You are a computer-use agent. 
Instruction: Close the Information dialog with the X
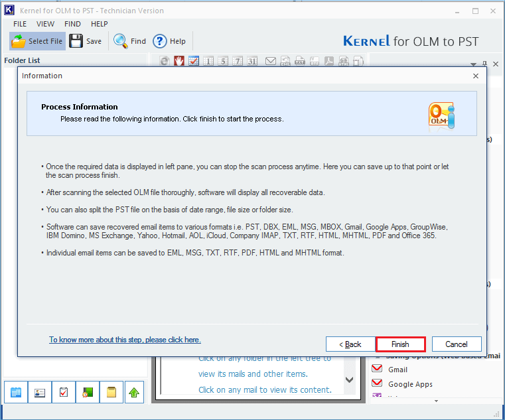pyautogui.click(x=476, y=76)
